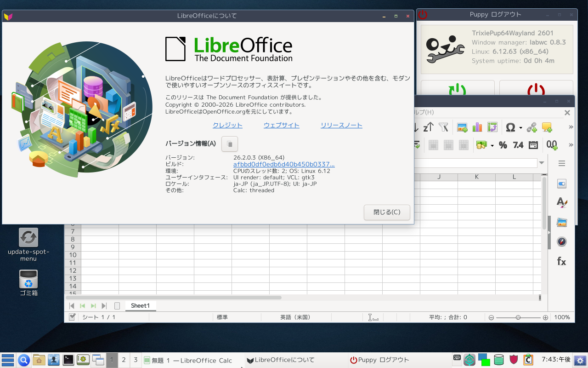588x368 pixels.
Task: Copy version info with the clipboard button
Action: (230, 144)
